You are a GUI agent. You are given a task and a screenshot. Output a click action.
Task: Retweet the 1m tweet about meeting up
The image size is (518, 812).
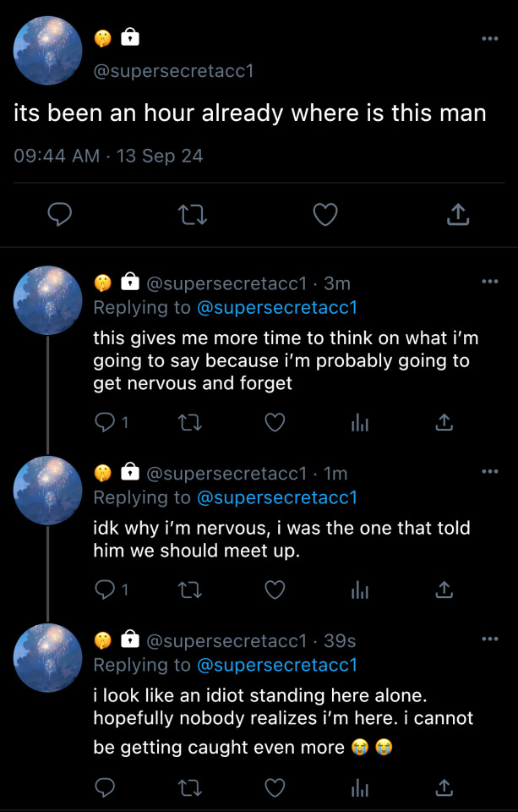click(190, 590)
